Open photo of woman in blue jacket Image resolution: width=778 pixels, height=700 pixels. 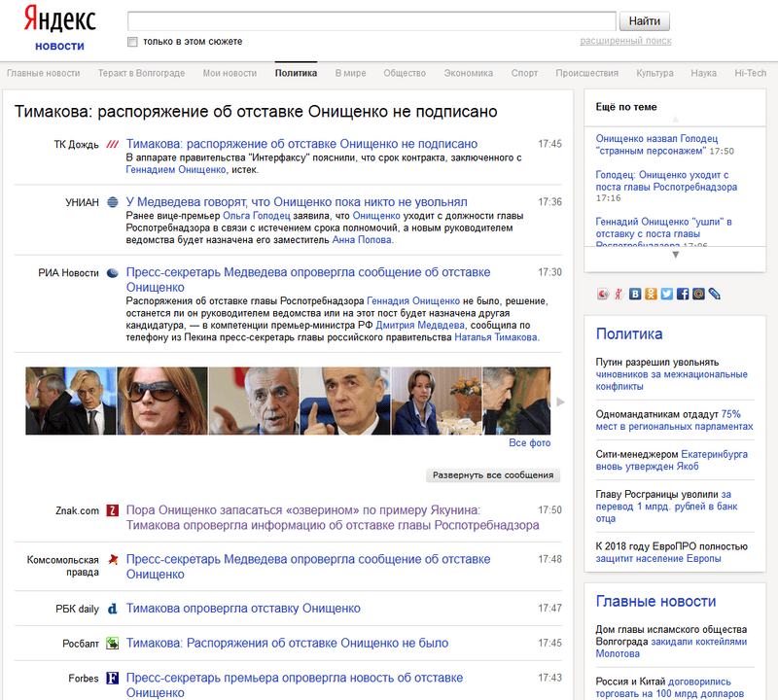437,401
